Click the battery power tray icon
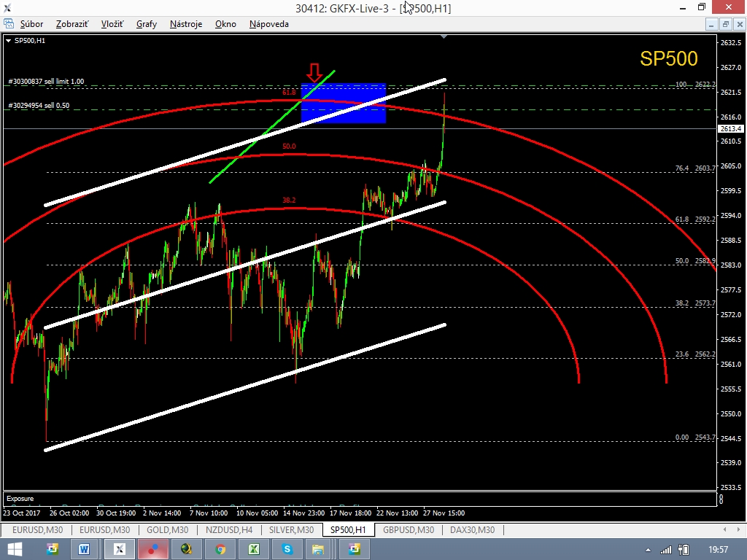Viewport: 747px width, 560px height. click(x=684, y=550)
